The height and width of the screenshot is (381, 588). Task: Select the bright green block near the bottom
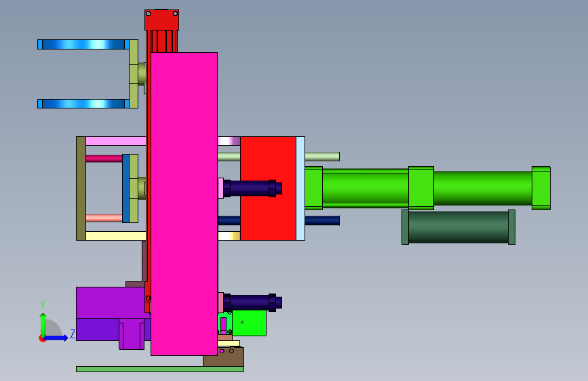(250, 323)
